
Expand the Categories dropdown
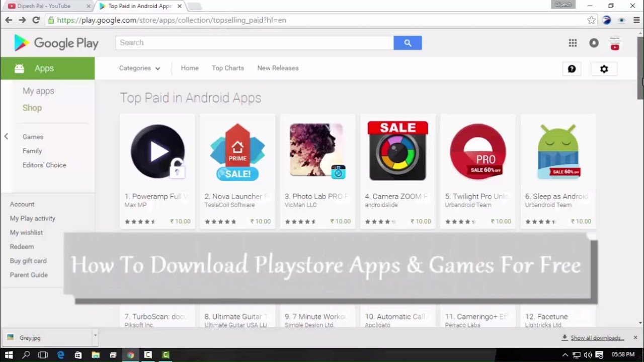[139, 68]
